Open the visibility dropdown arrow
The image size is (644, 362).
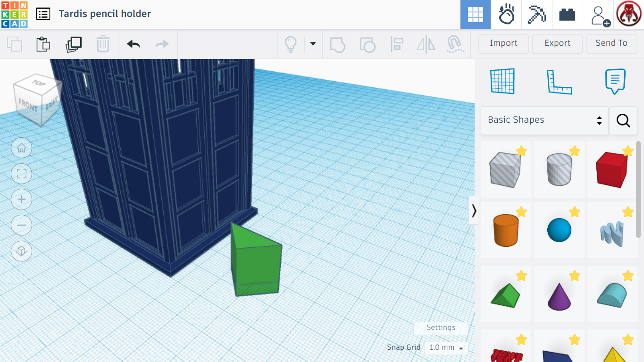(x=313, y=44)
